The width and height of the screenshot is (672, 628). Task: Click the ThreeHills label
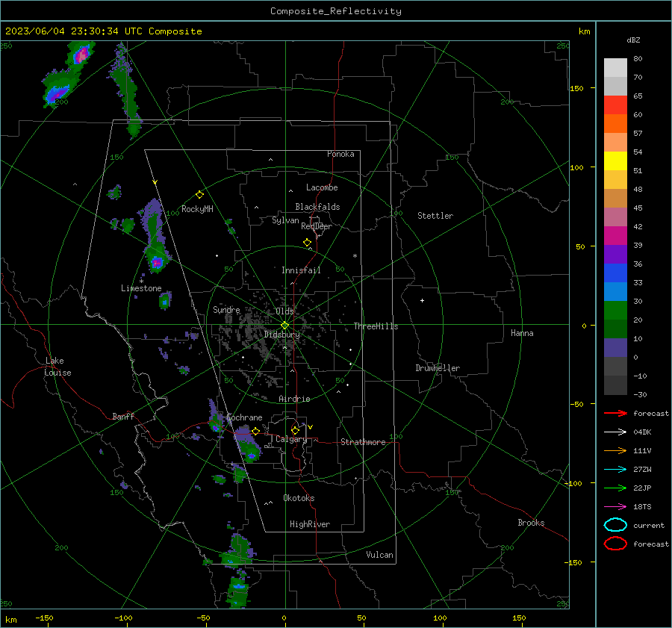coord(376,326)
